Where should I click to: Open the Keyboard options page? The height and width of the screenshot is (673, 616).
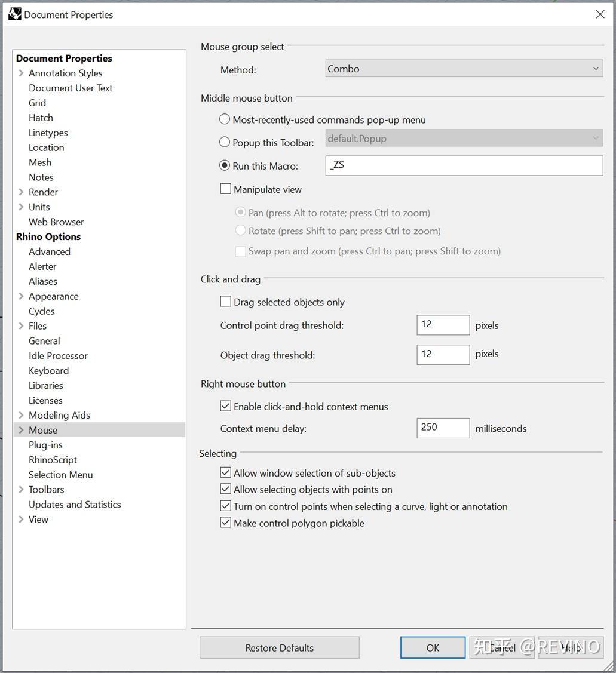[48, 370]
